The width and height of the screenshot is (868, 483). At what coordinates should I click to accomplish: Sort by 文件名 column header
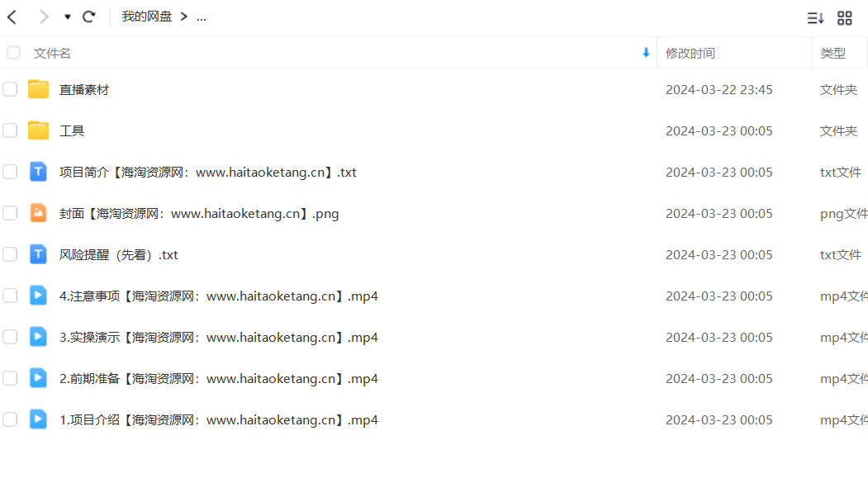tap(52, 53)
